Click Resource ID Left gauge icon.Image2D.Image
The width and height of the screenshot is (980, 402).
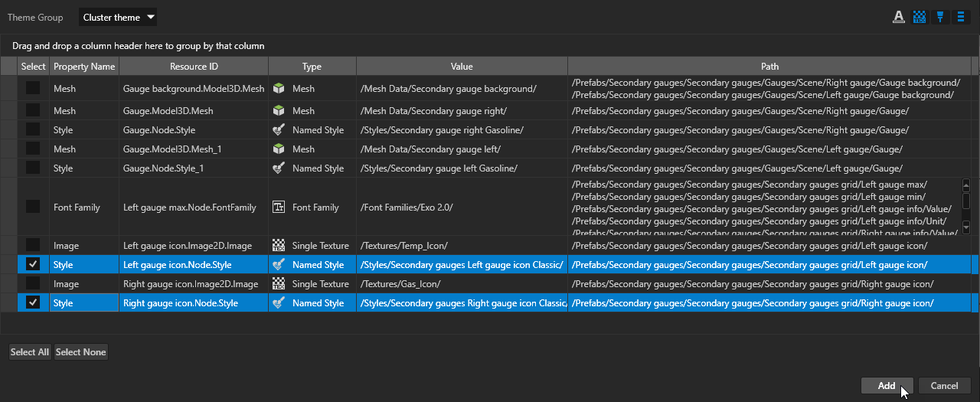point(188,246)
